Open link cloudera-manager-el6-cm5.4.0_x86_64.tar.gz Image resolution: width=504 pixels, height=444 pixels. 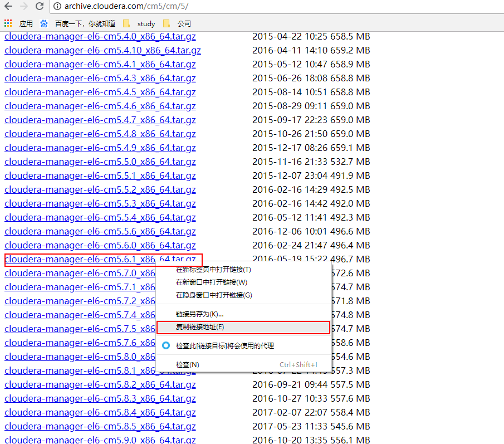[100, 36]
